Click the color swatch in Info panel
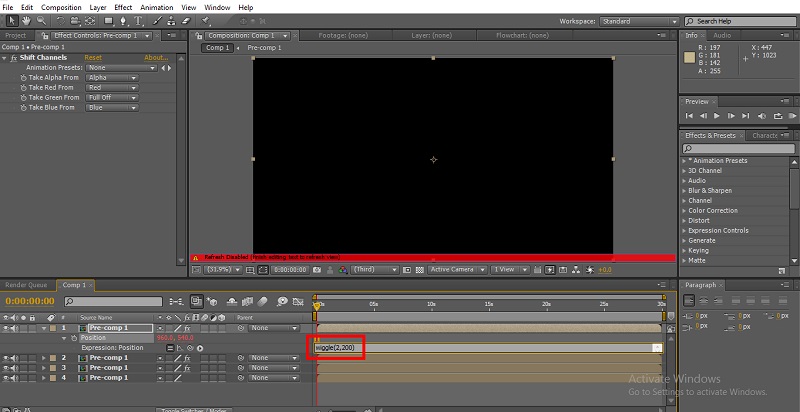800x412 pixels. (690, 56)
